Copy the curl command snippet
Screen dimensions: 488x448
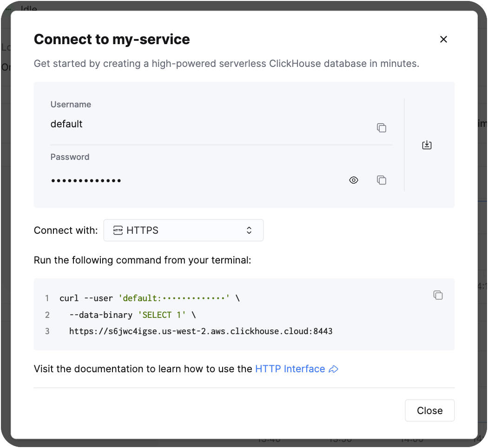[438, 295]
